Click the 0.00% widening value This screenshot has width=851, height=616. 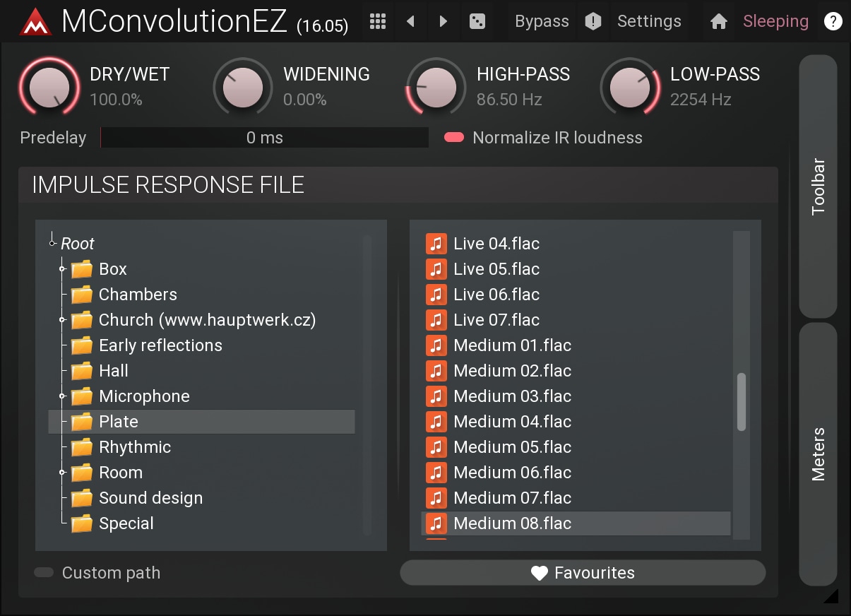tap(305, 100)
